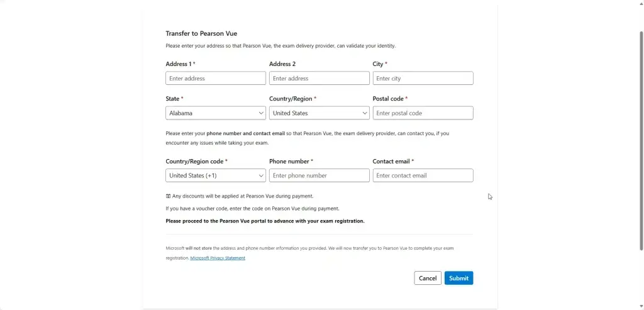This screenshot has height=310, width=644.
Task: Select the City input field
Action: [423, 78]
